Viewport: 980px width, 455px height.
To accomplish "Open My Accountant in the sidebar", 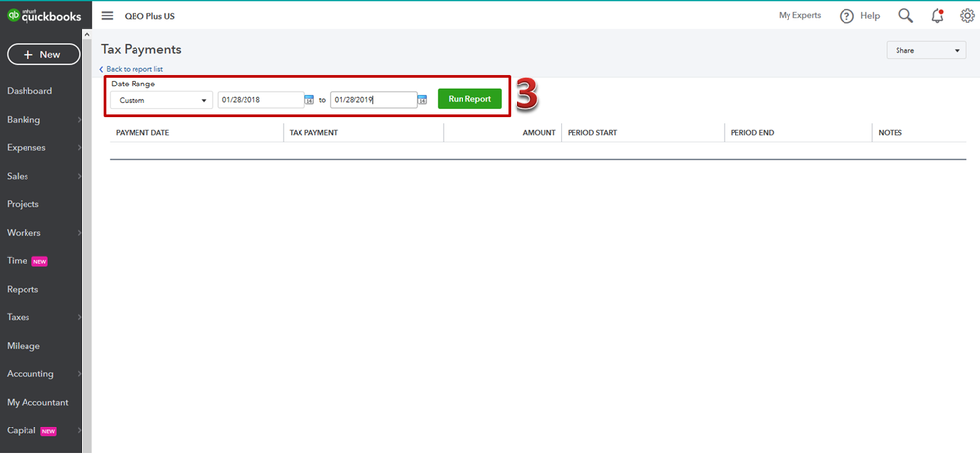I will [37, 403].
